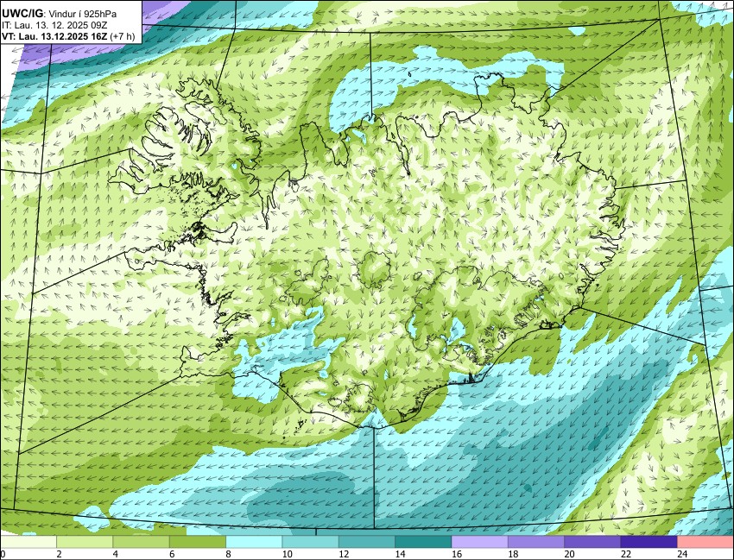
Task: Click the pink above-24 legend swatch
Action: [705, 542]
